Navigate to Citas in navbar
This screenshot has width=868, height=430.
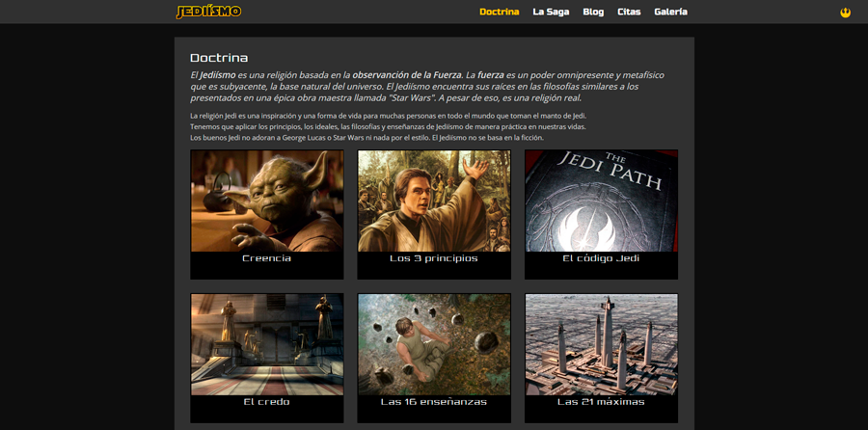[629, 12]
